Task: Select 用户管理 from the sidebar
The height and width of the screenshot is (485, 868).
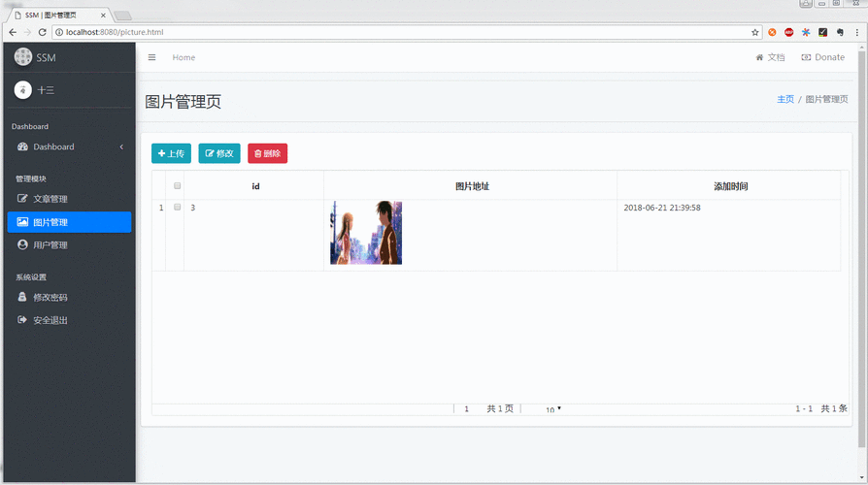Action: click(x=50, y=245)
